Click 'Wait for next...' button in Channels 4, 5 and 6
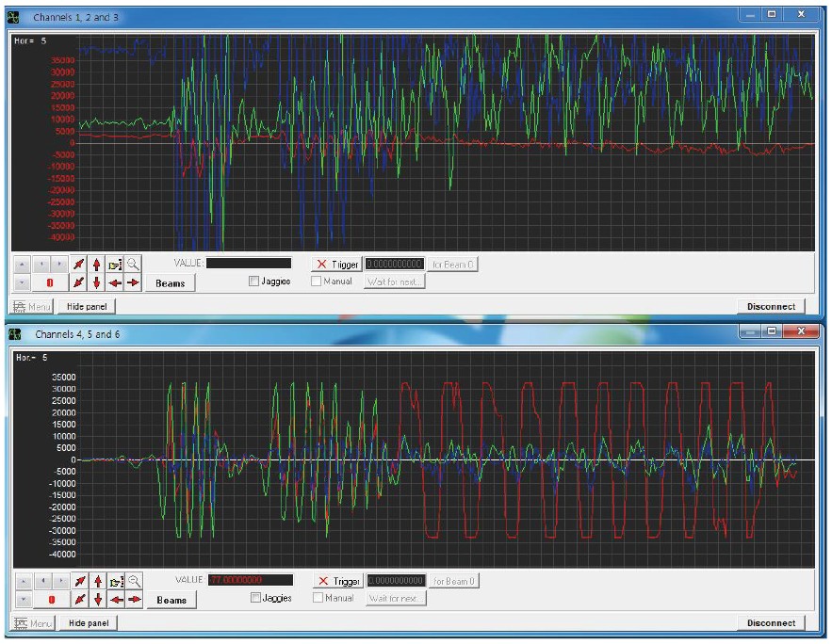 [x=396, y=599]
